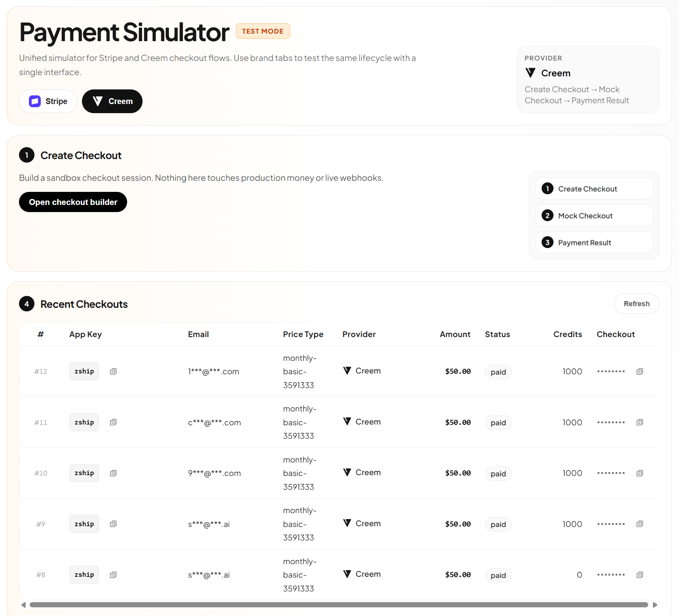Click the table's horizontal scrollbar thumb
Image resolution: width=679 pixels, height=616 pixels.
(339, 605)
